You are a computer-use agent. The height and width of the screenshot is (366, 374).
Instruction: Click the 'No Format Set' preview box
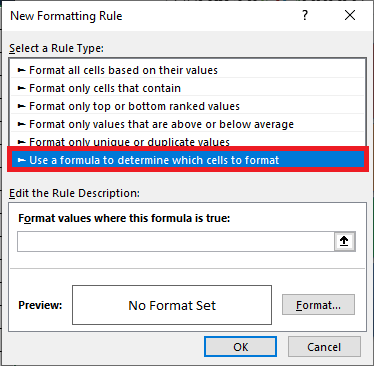point(172,305)
